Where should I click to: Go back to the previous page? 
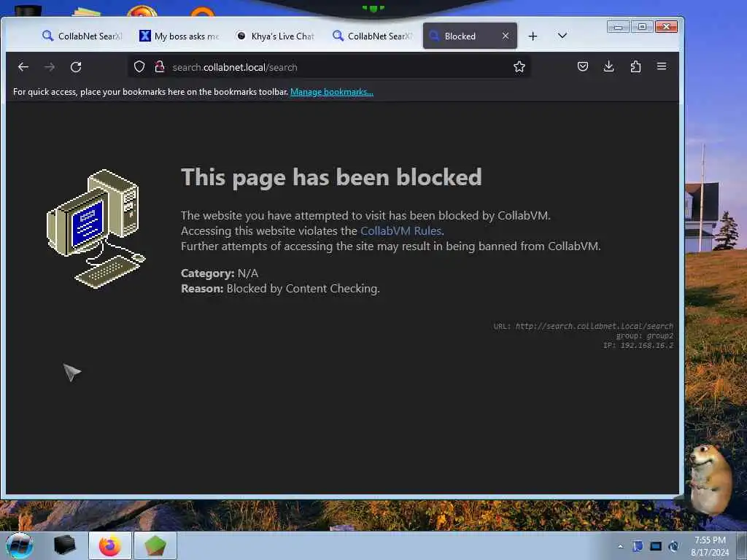point(23,67)
